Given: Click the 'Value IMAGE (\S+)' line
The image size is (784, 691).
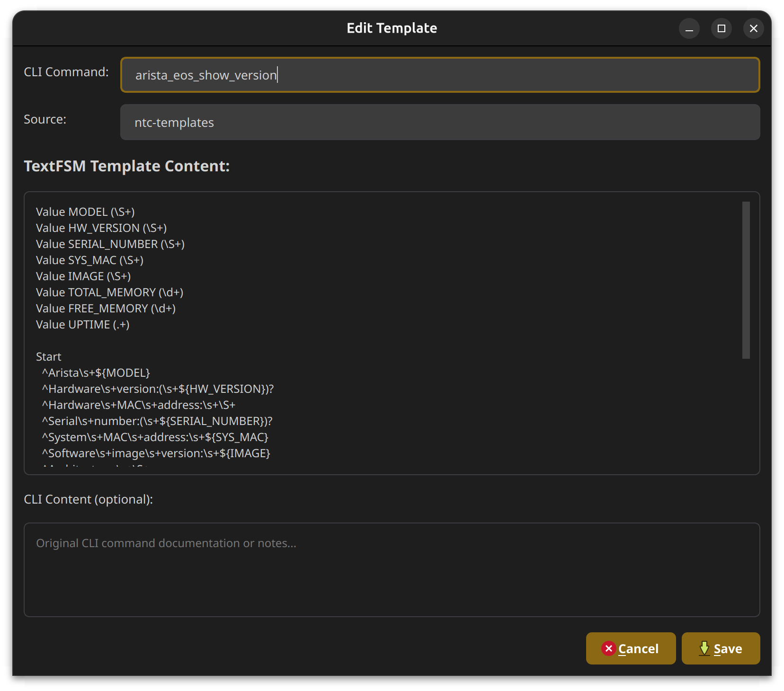Looking at the screenshot, I should [83, 276].
